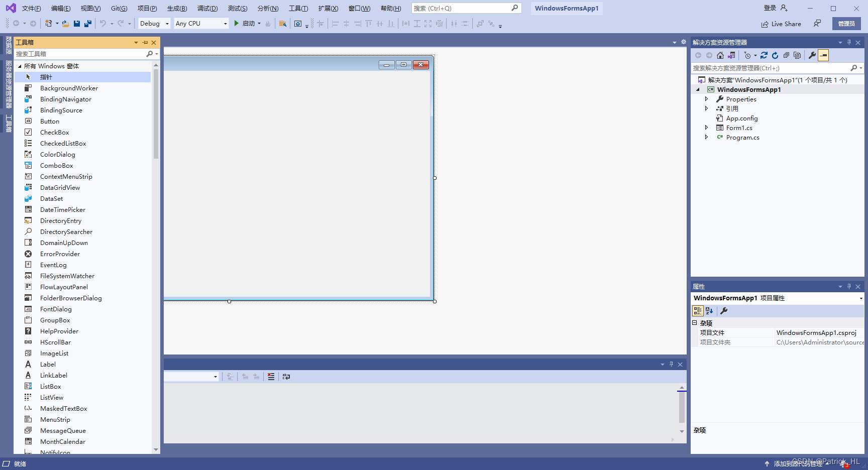The image size is (868, 470).
Task: Toggle word wrap in the Output panel
Action: click(286, 377)
